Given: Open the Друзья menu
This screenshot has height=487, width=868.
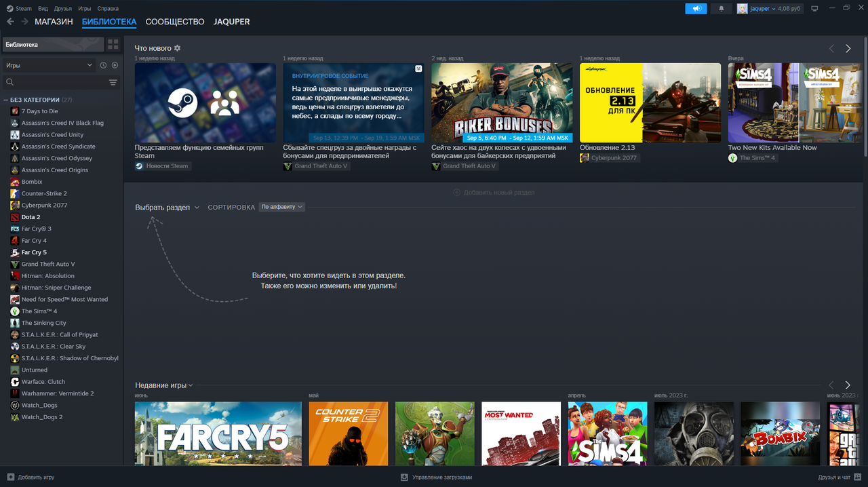Looking at the screenshot, I should pos(62,9).
